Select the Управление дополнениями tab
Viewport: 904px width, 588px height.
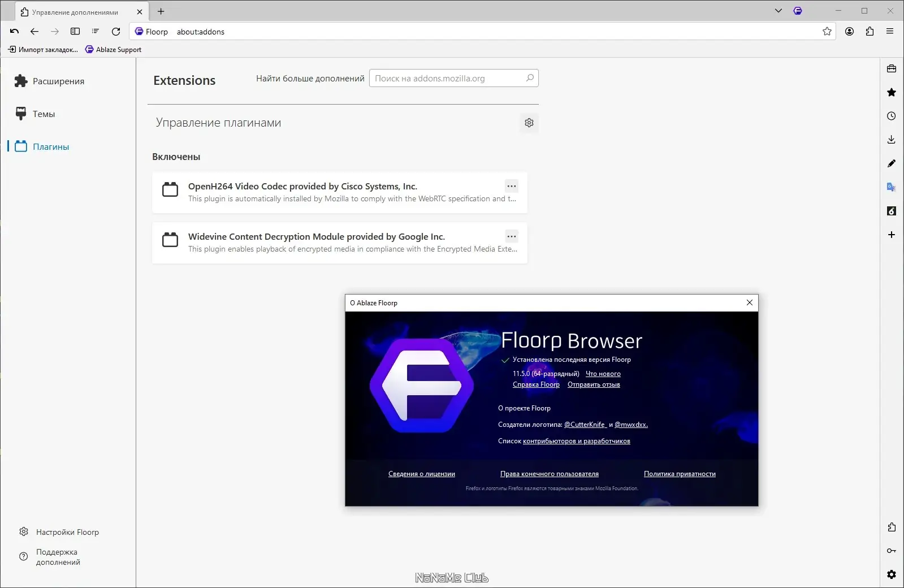(x=82, y=12)
